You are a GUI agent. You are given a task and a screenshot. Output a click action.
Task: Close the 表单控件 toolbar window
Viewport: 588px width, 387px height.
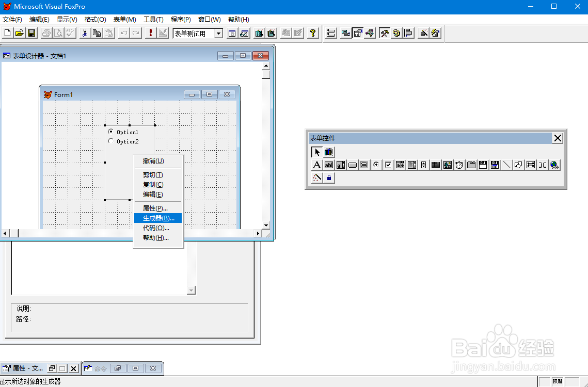tap(558, 138)
